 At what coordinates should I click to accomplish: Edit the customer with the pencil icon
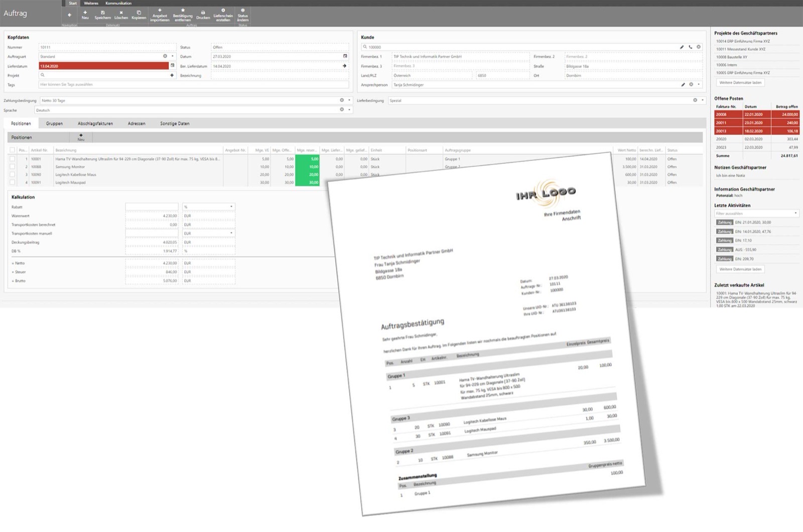682,47
